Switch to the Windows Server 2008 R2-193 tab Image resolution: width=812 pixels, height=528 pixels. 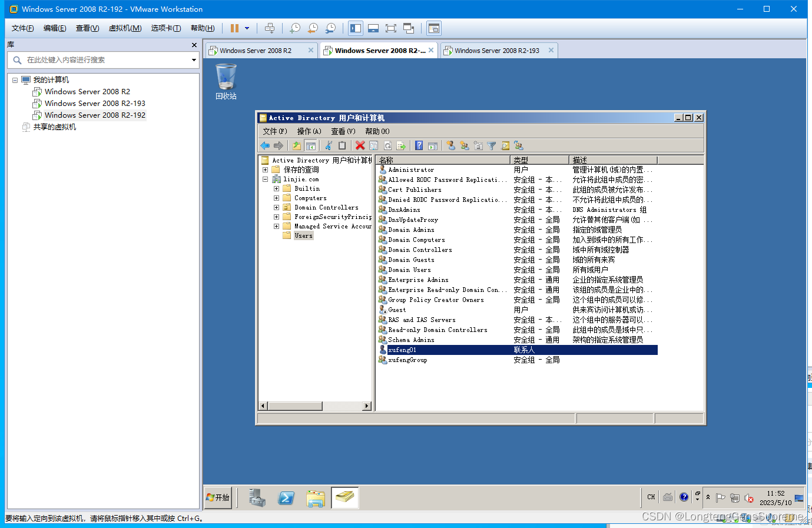tap(497, 51)
